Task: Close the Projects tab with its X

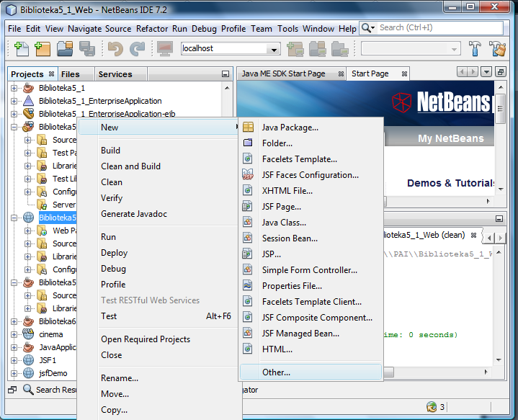Action: tap(51, 73)
